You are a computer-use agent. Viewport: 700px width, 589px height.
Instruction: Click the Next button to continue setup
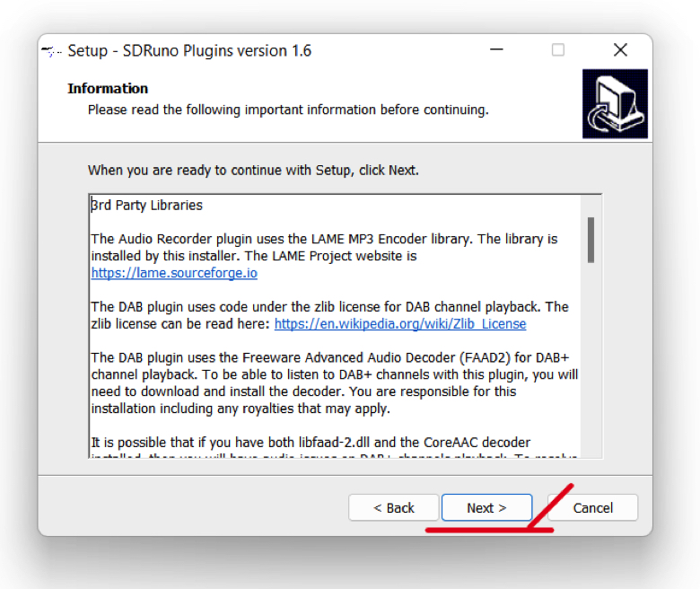486,507
